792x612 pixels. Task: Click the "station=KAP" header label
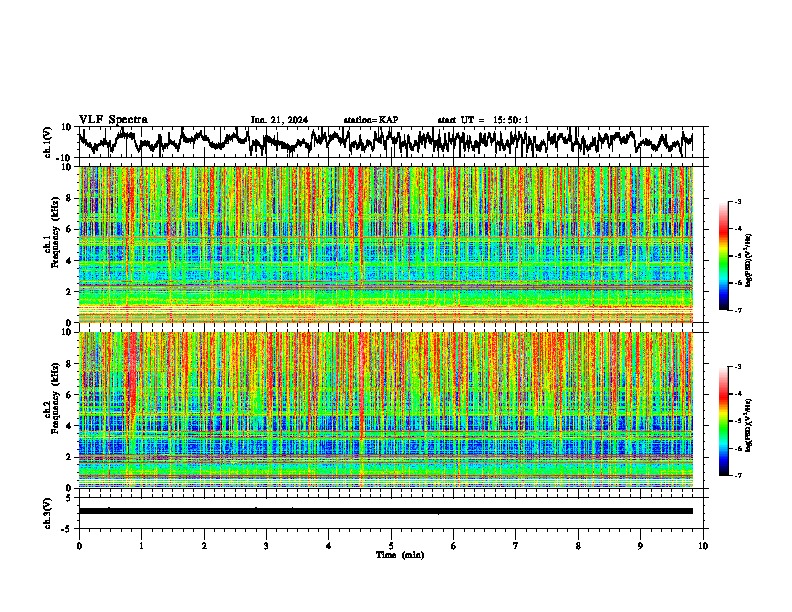[x=371, y=120]
